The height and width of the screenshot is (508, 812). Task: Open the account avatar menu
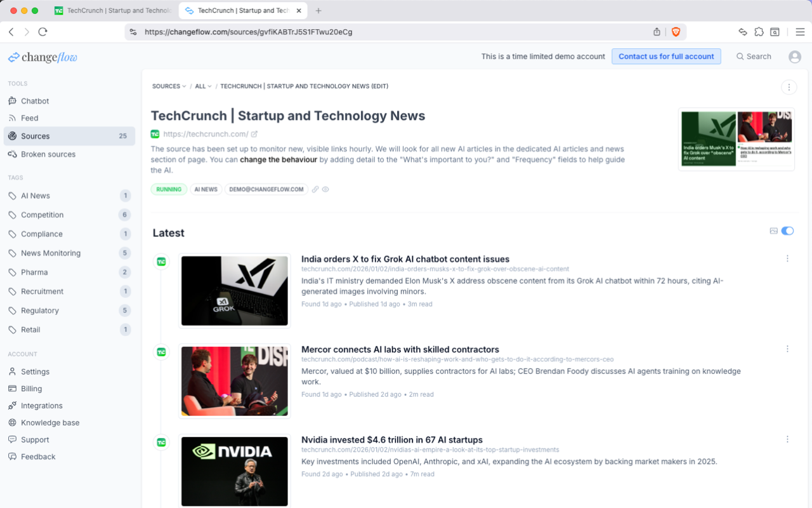click(794, 57)
